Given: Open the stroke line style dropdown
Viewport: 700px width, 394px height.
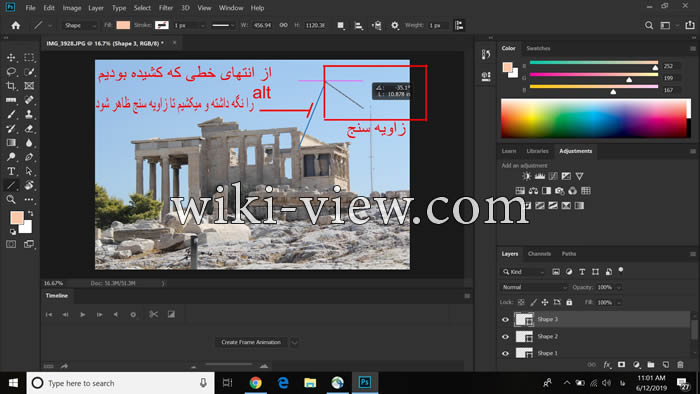Looking at the screenshot, I should [x=222, y=25].
